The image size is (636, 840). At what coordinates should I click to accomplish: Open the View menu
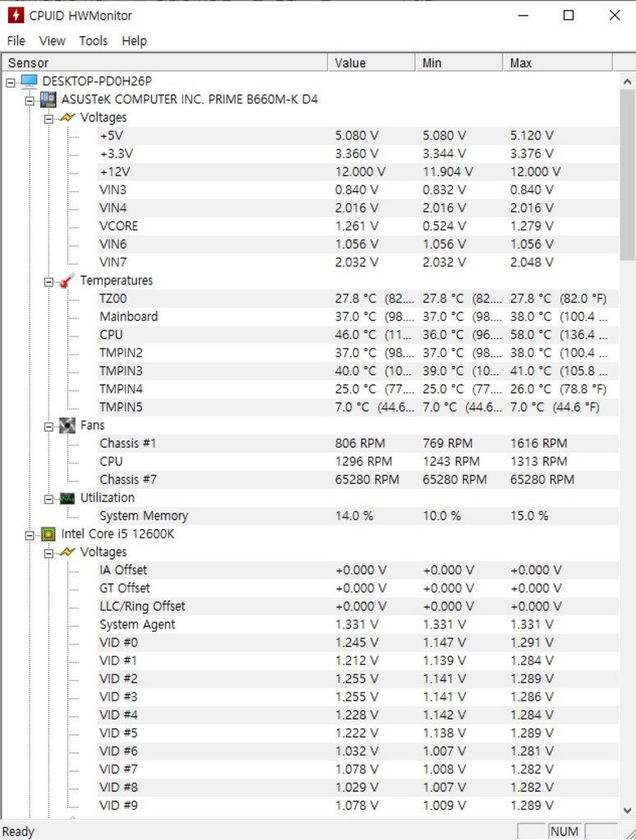[52, 41]
